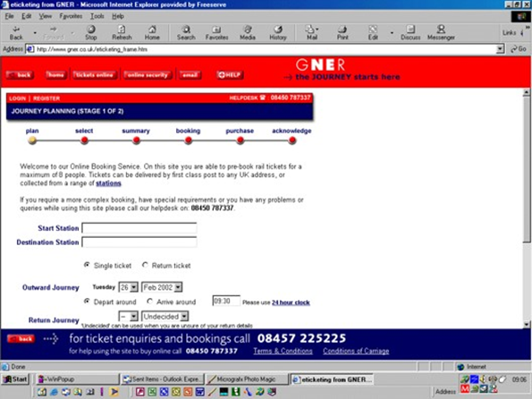The width and height of the screenshot is (532, 399).
Task: Click the plan stage marker dot
Action: [x=32, y=140]
